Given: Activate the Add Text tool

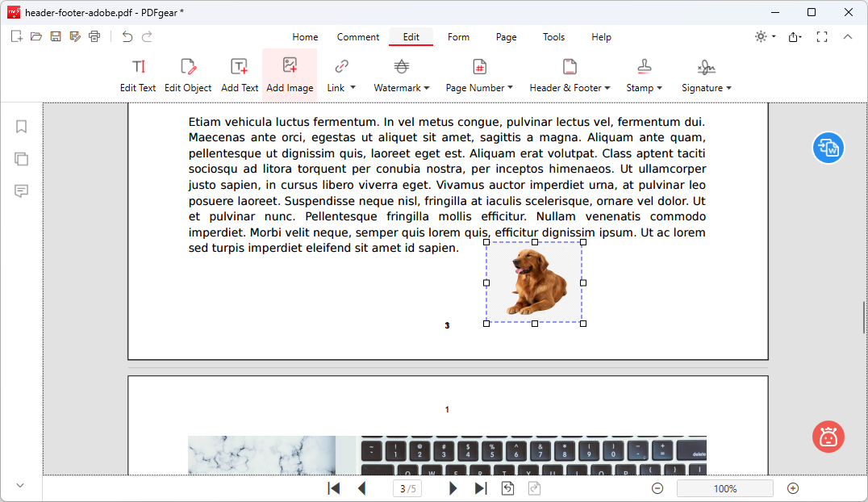Looking at the screenshot, I should (240, 75).
